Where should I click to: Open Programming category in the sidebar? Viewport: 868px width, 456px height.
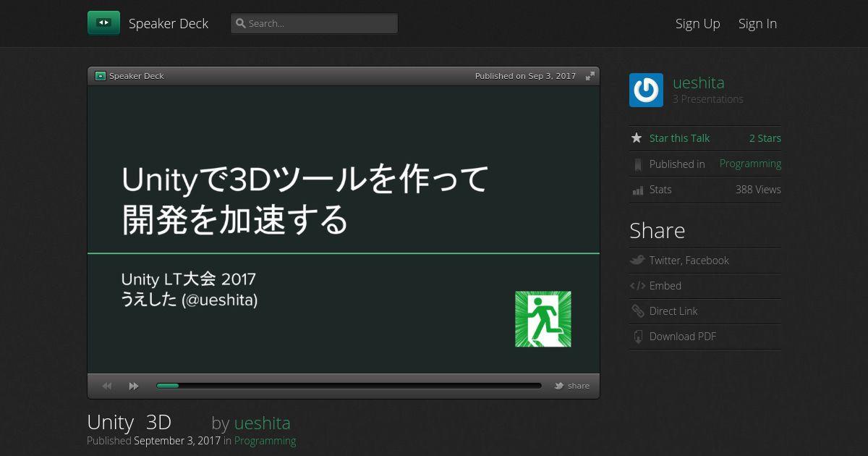pyautogui.click(x=750, y=164)
